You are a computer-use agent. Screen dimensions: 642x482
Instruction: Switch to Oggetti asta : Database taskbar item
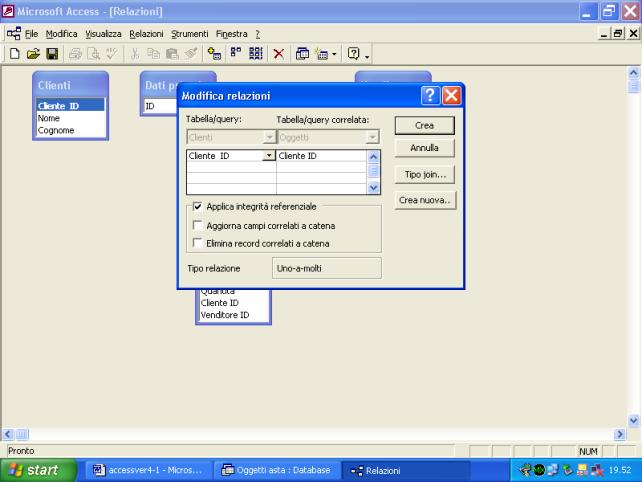pos(278,470)
